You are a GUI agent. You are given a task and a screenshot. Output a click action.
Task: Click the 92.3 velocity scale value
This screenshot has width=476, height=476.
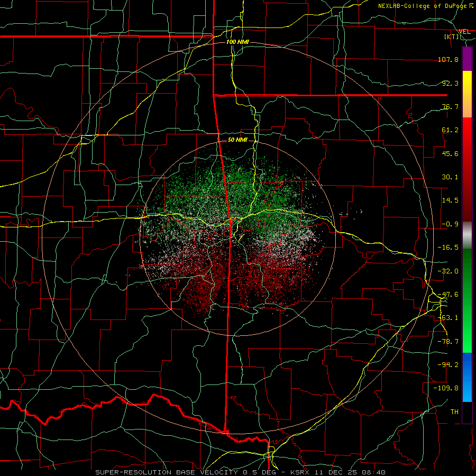(x=450, y=83)
